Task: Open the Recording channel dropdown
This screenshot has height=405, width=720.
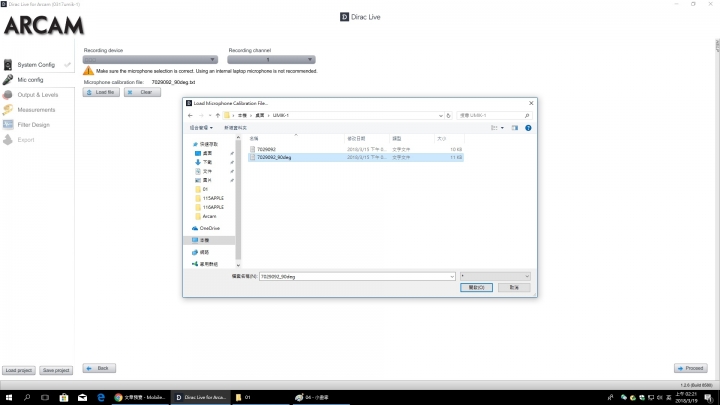Action: 271,60
